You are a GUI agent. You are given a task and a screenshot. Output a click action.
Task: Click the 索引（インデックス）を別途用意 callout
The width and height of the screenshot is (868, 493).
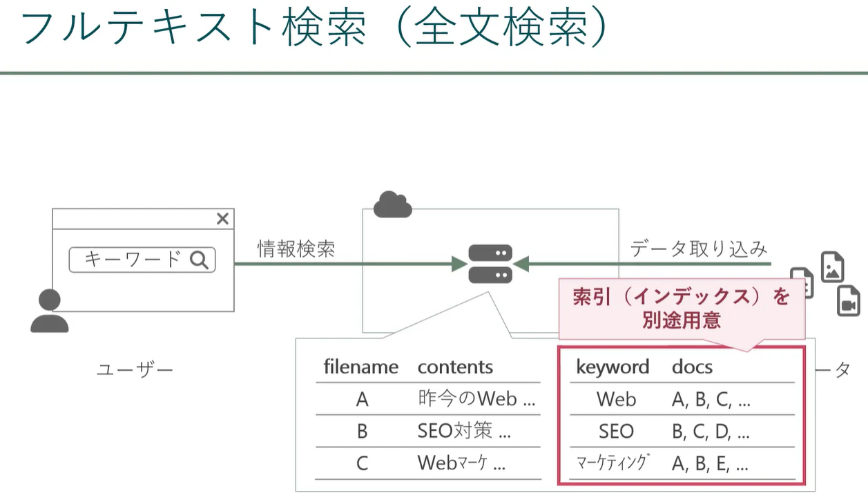click(x=681, y=309)
